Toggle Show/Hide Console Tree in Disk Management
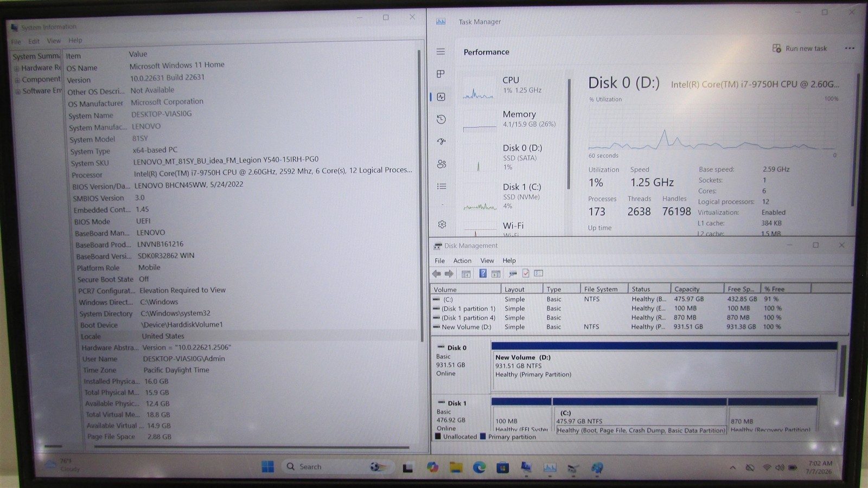 tap(466, 274)
